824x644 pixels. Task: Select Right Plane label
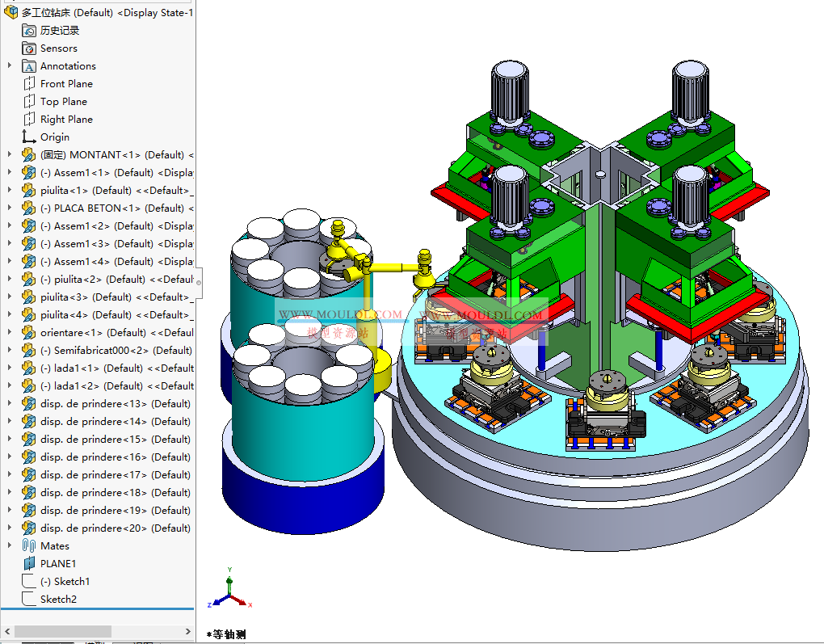[x=66, y=120]
